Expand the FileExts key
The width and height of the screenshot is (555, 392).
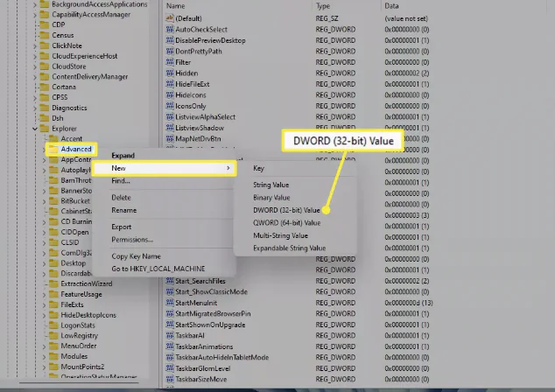point(44,304)
